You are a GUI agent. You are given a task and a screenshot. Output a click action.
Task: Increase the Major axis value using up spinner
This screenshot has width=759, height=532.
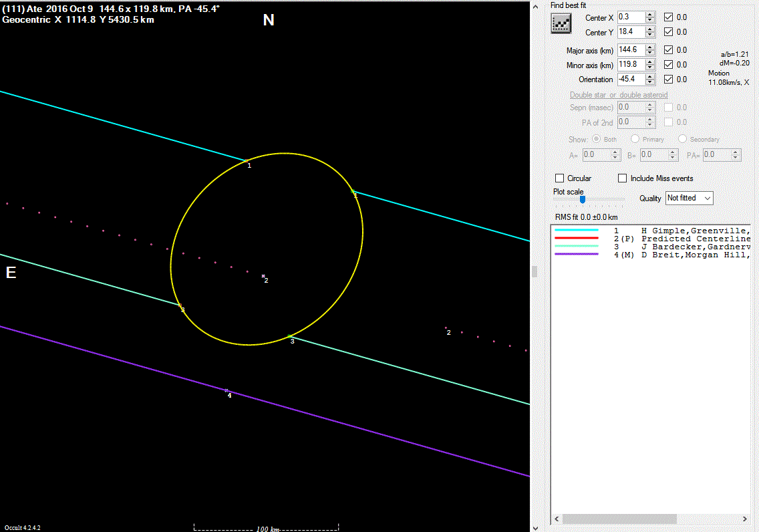650,47
